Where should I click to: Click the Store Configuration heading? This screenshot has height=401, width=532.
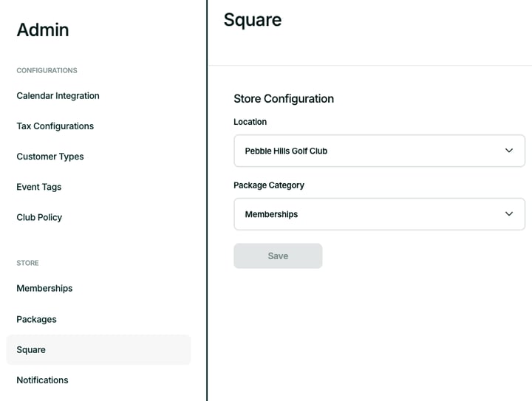pyautogui.click(x=284, y=99)
